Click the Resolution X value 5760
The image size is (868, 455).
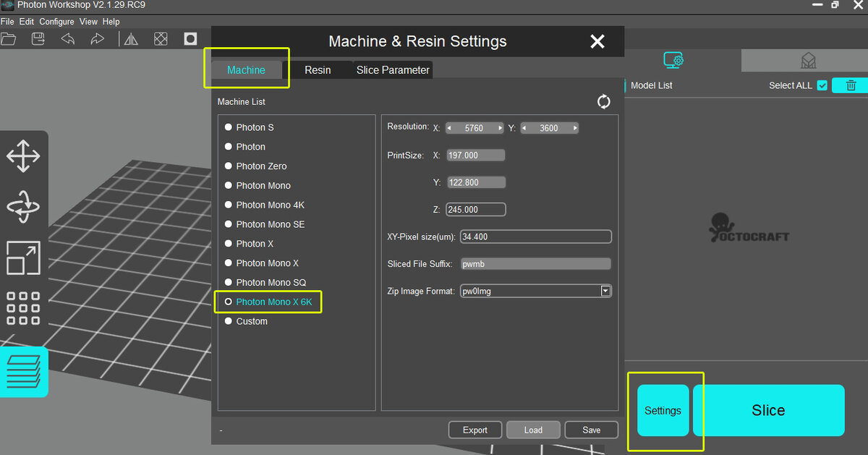[x=474, y=128]
